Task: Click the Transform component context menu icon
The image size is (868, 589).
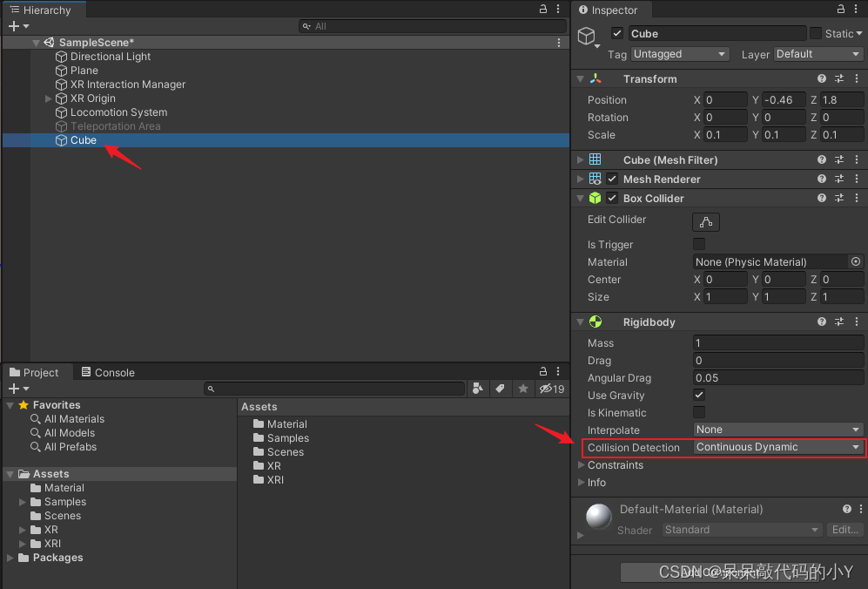Action: coord(857,79)
